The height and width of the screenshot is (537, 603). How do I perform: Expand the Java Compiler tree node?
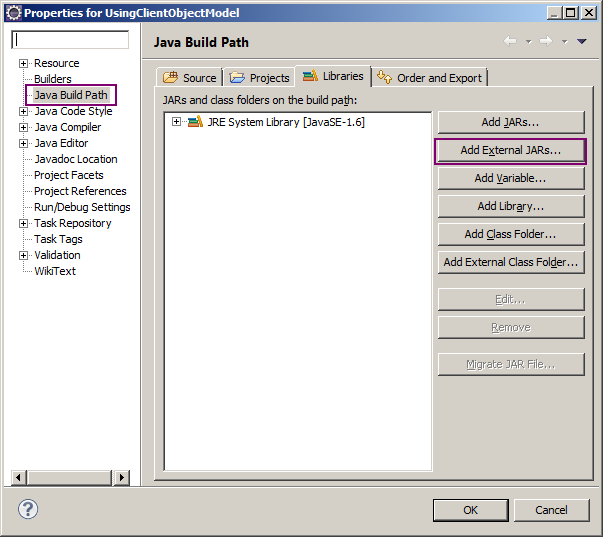tap(24, 128)
